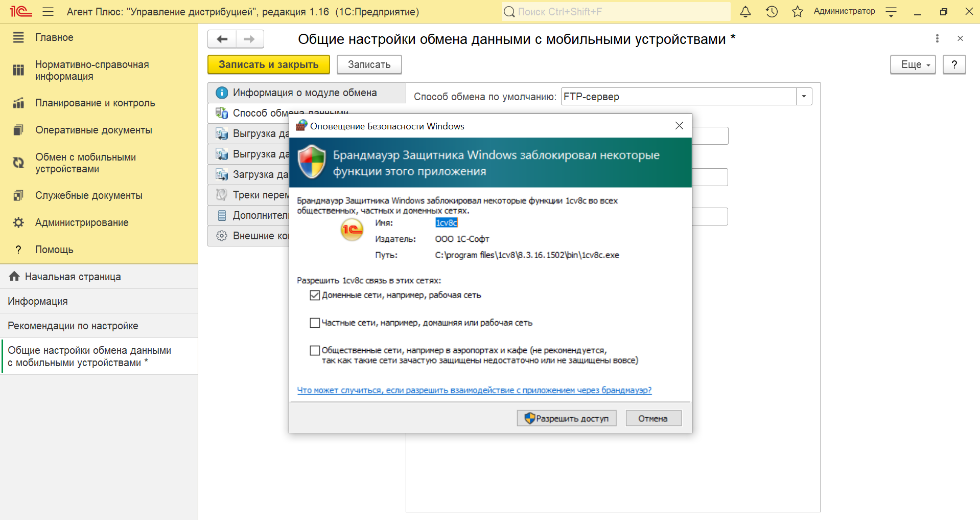Open Администрирование section with gear icon
This screenshot has width=980, height=520.
pos(82,222)
